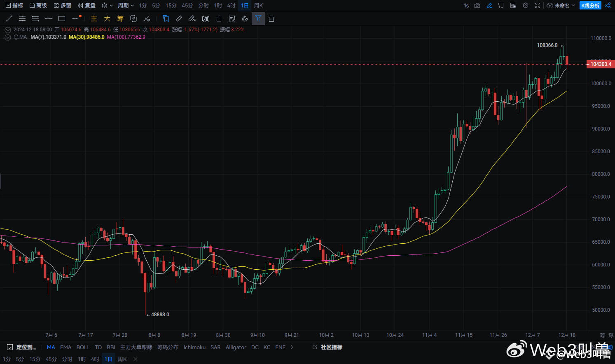This screenshot has height=364, width=615.
Task: Open the note editing icon
Action: [232, 19]
